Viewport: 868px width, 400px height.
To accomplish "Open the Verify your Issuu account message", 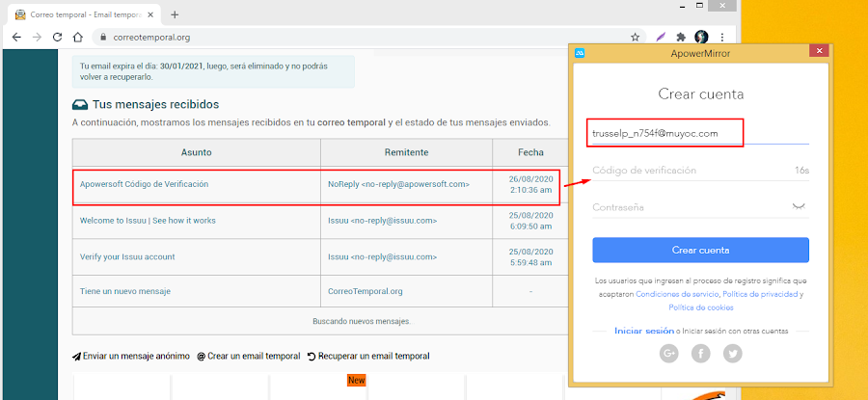I will [127, 256].
